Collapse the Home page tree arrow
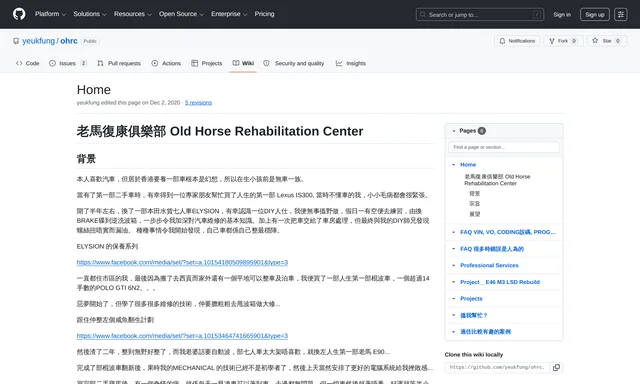 coord(453,165)
